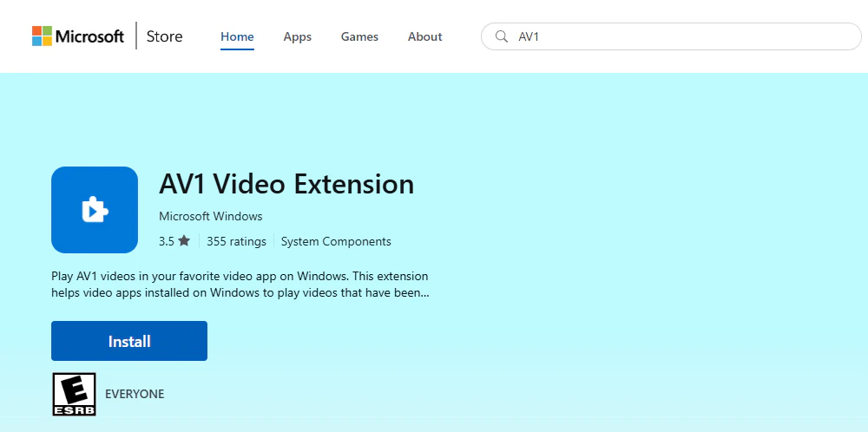Focus the search field containing AV1
This screenshot has height=432, width=868.
pyautogui.click(x=671, y=36)
